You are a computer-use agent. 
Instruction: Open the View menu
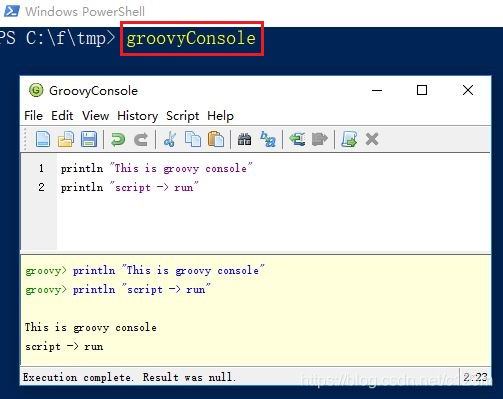[x=95, y=116]
